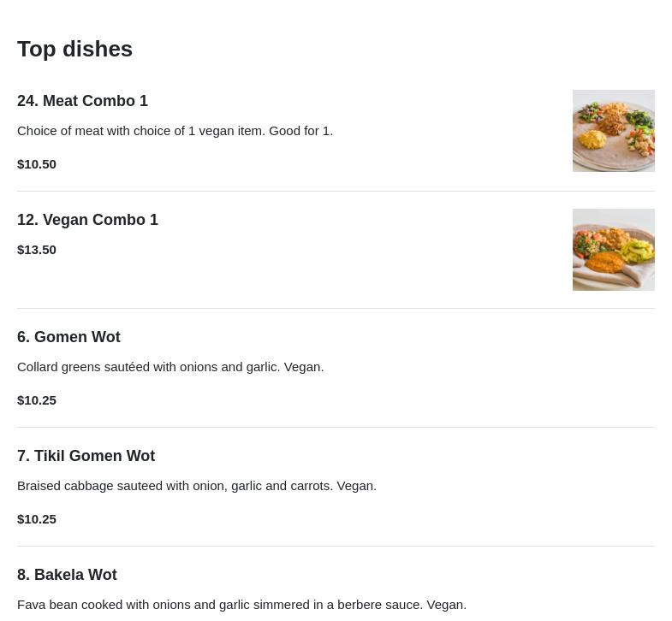Choose the 8. Bakela Wot title

pyautogui.click(x=67, y=575)
